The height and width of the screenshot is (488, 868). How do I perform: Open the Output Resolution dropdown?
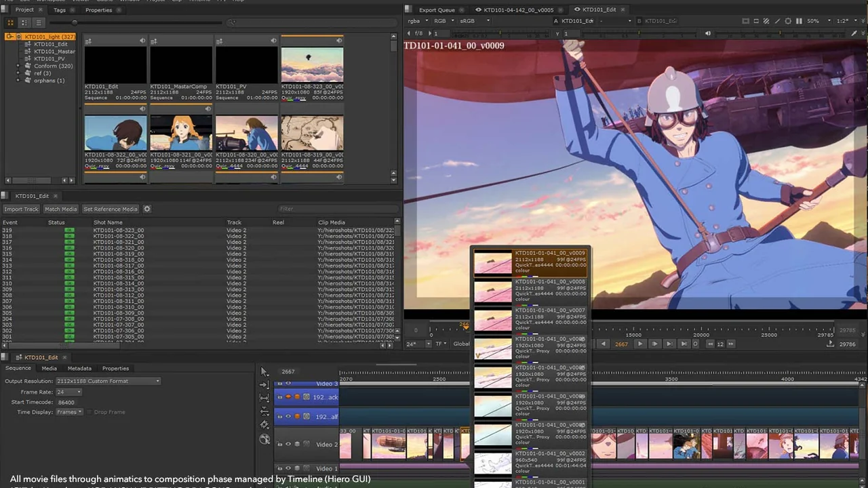[x=108, y=381]
